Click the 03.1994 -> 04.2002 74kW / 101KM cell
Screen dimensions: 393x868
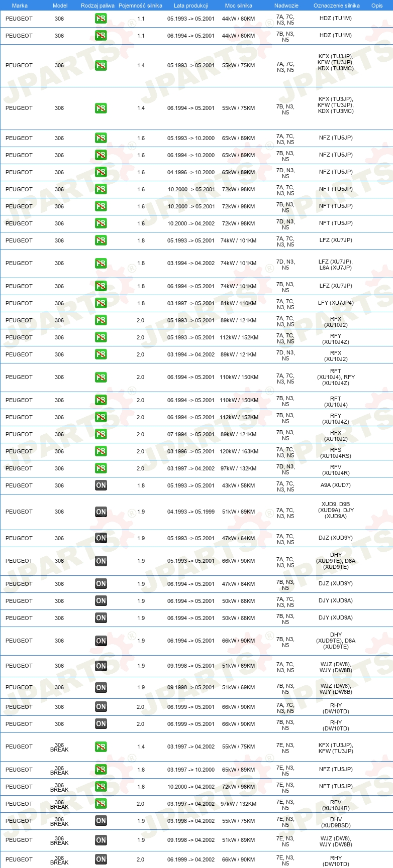click(x=239, y=263)
